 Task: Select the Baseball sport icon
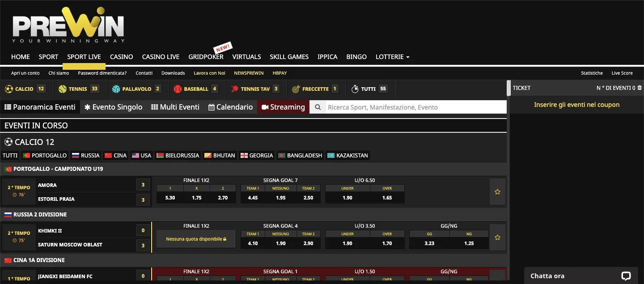(177, 89)
